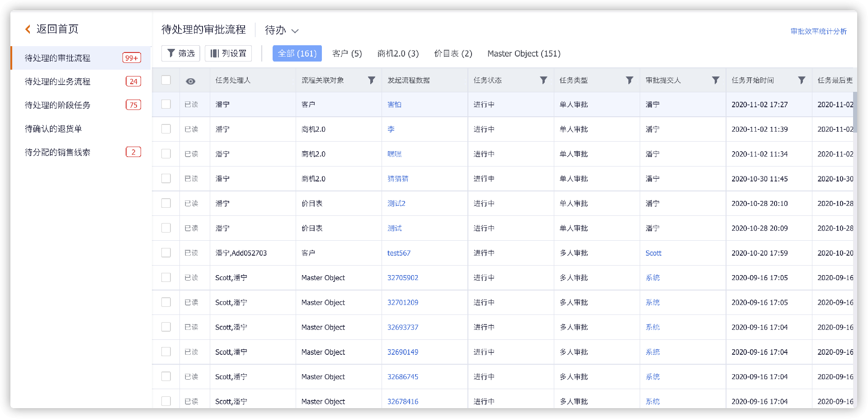Check the row with 32701209 link
This screenshot has width=868, height=419.
point(166,302)
